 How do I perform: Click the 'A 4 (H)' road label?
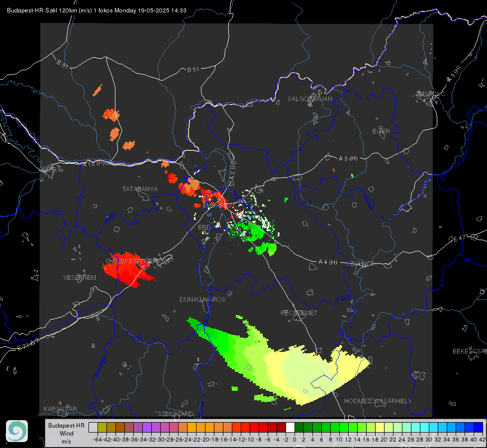[x=328, y=262]
